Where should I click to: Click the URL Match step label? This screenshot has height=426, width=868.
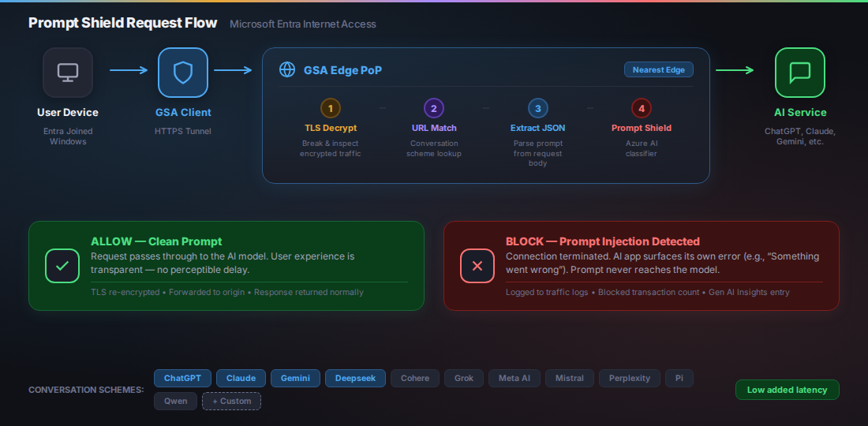coord(434,128)
